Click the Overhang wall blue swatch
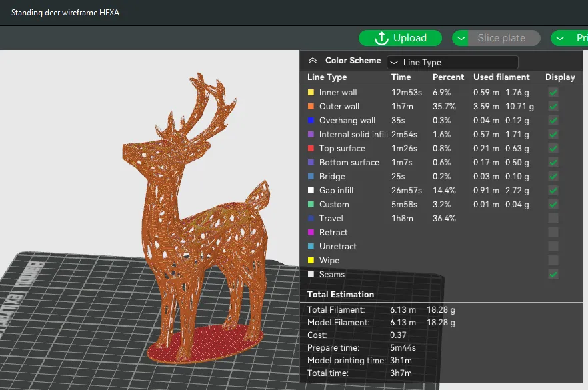Viewport: 588px width, 390px height. [311, 121]
